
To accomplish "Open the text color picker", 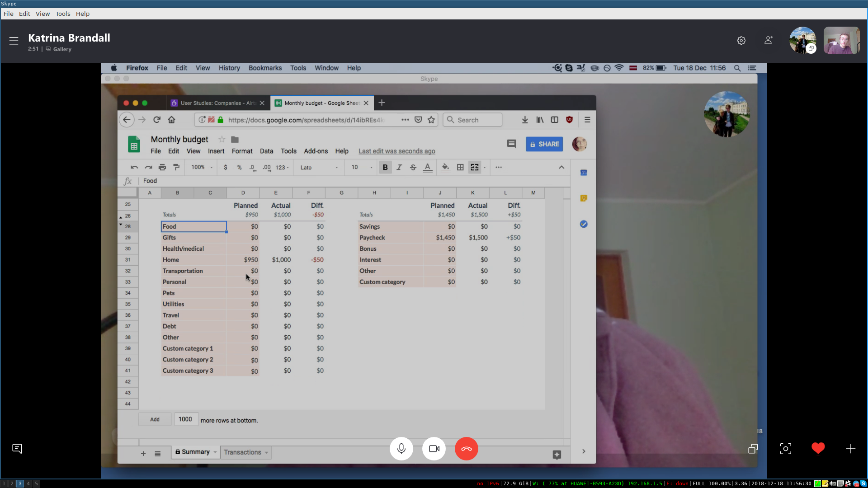I will coord(427,167).
